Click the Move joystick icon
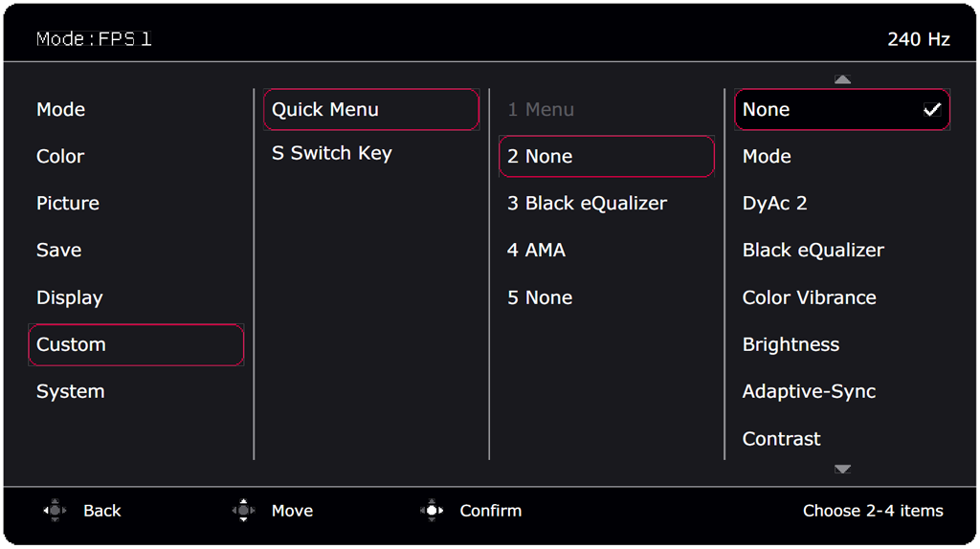The image size is (980, 549). [x=244, y=511]
